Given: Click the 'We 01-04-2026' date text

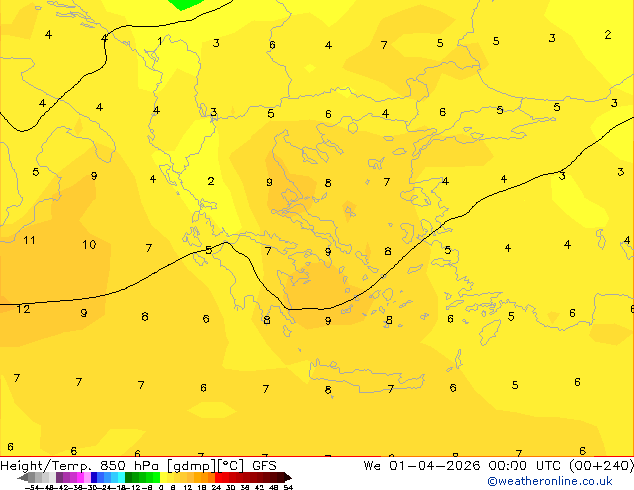Looking at the screenshot, I should click(x=421, y=466).
